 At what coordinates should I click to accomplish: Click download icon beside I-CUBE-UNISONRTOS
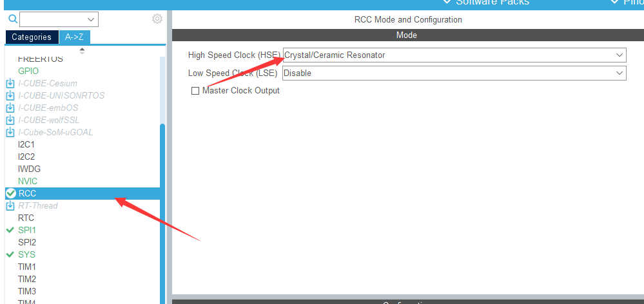10,96
